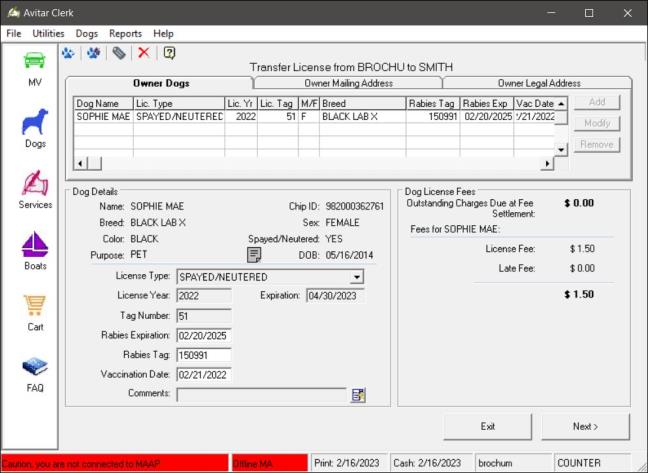Click the Exit button

(x=487, y=426)
